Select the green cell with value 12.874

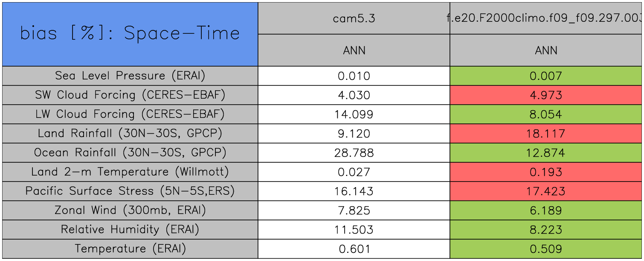click(546, 153)
